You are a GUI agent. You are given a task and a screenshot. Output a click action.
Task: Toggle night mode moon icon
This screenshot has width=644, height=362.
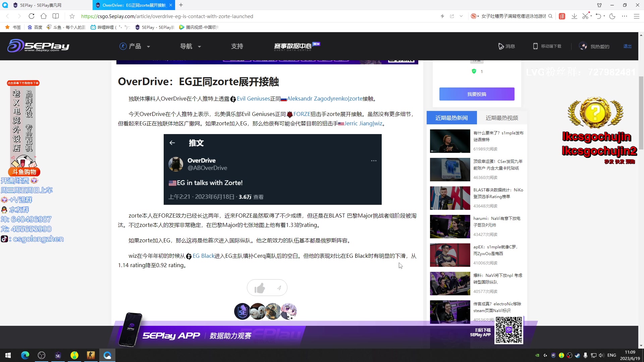tap(612, 16)
